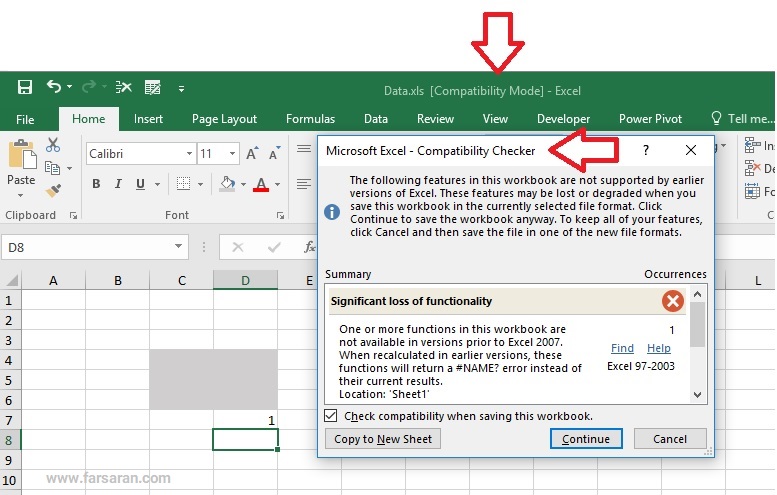This screenshot has width=777, height=495.
Task: Open the View tab
Action: pos(495,119)
